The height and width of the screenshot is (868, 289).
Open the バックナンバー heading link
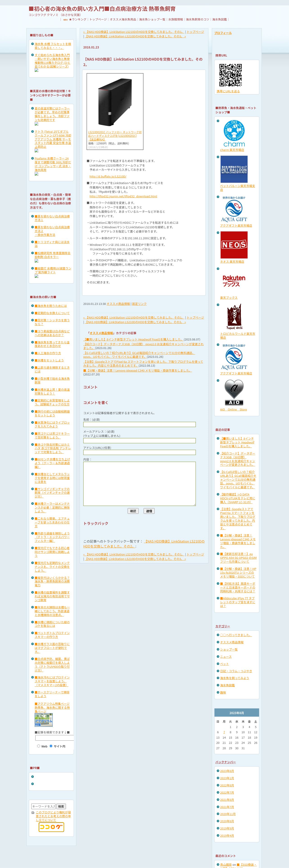tap(225, 762)
